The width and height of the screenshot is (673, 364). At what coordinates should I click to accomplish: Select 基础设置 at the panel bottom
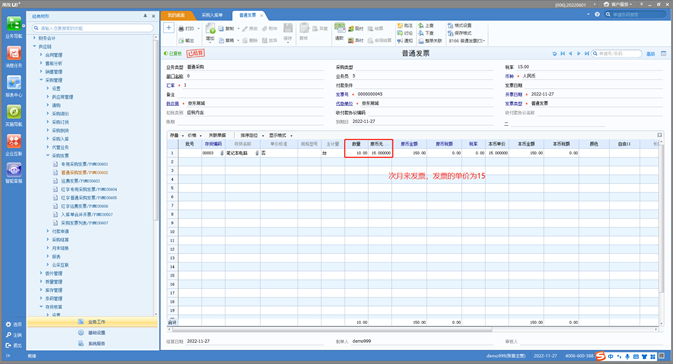[92, 333]
